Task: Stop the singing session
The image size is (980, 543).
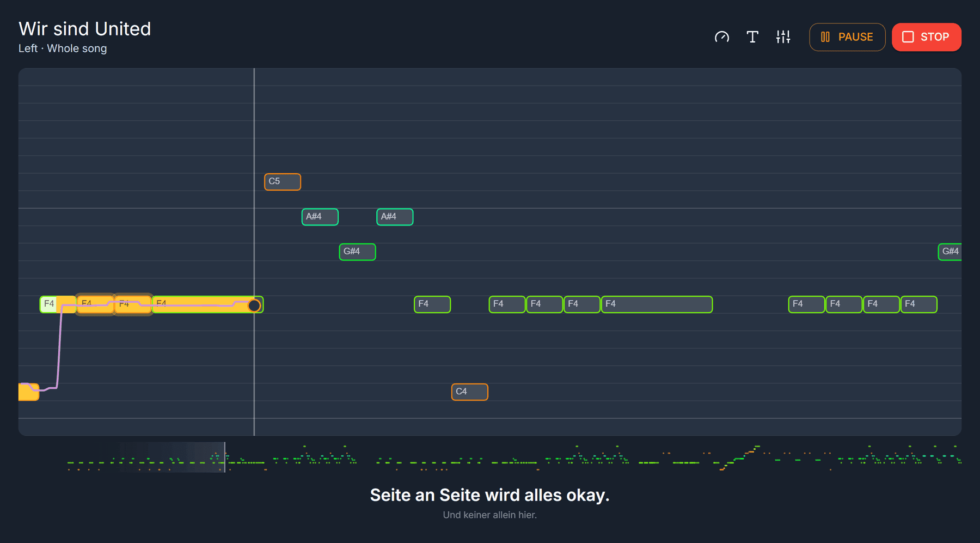Action: (x=926, y=37)
